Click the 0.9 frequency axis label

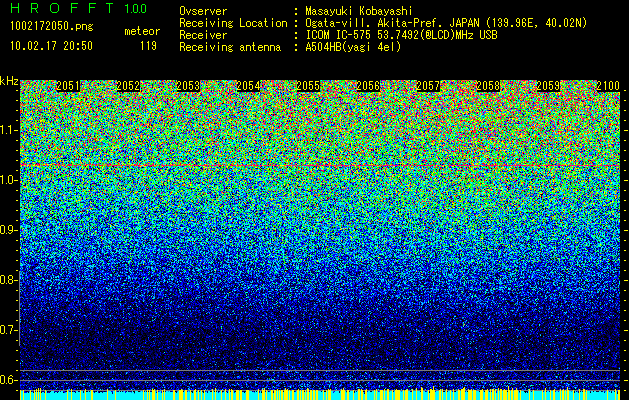tap(8, 230)
